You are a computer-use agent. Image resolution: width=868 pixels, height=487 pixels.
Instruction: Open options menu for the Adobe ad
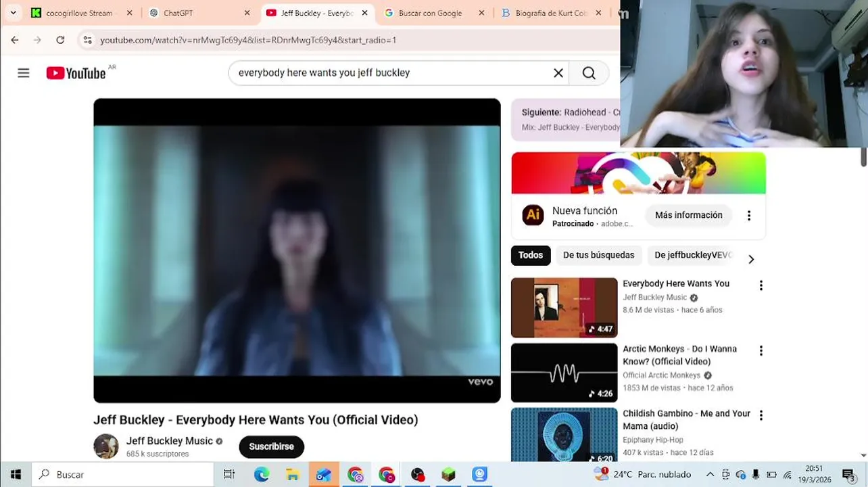[749, 215]
